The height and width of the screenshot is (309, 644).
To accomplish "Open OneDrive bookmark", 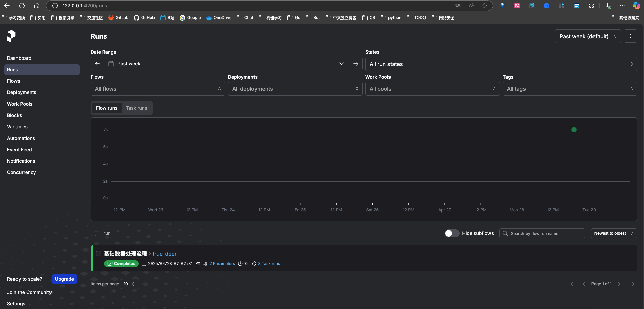I will click(219, 18).
